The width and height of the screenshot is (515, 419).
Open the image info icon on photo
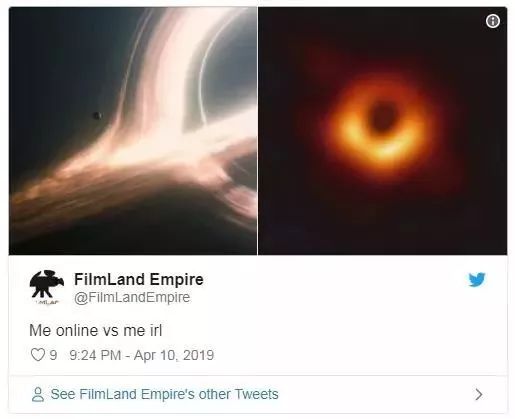(x=492, y=21)
